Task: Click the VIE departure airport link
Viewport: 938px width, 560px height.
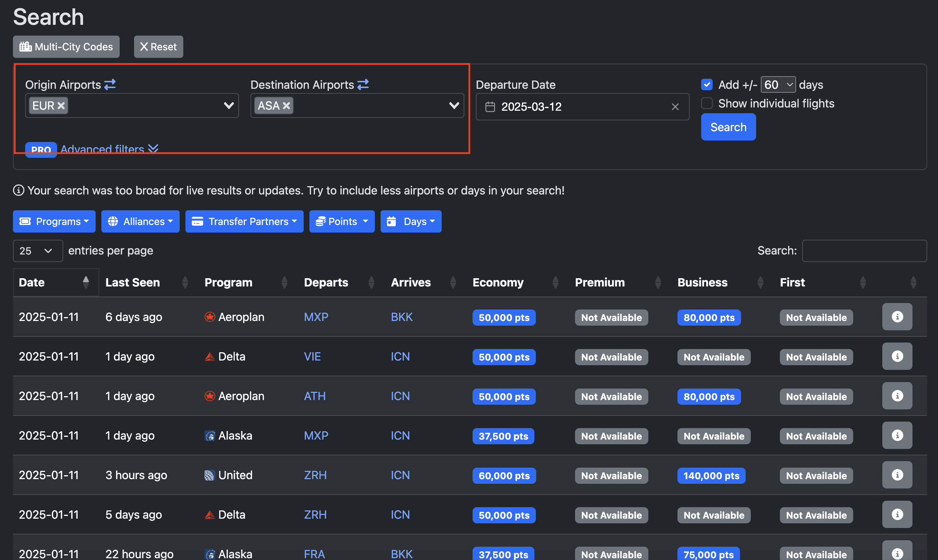Action: tap(312, 357)
